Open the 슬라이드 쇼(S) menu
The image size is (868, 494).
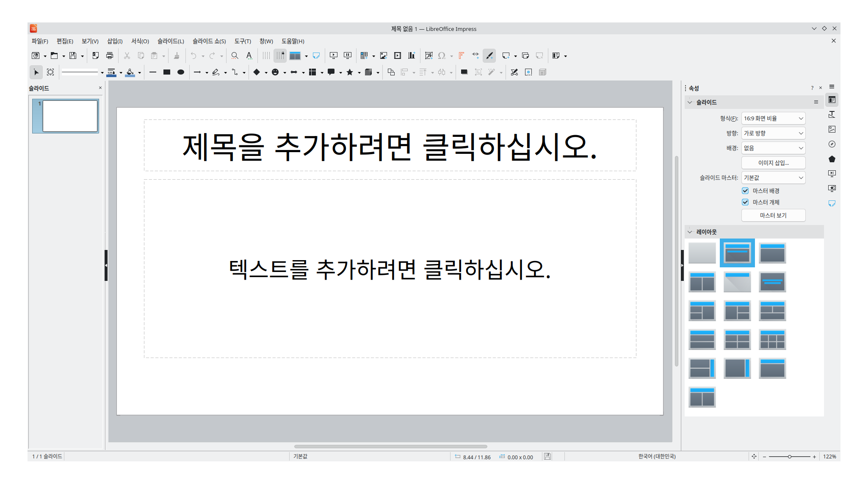pyautogui.click(x=209, y=41)
